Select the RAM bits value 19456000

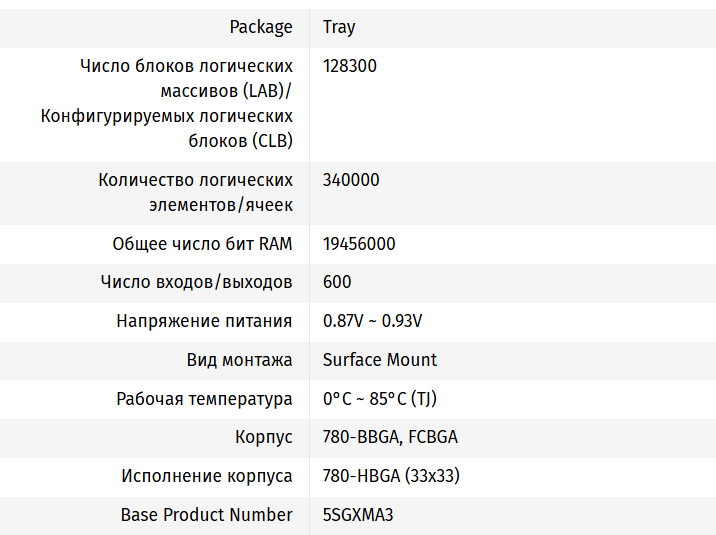(359, 244)
